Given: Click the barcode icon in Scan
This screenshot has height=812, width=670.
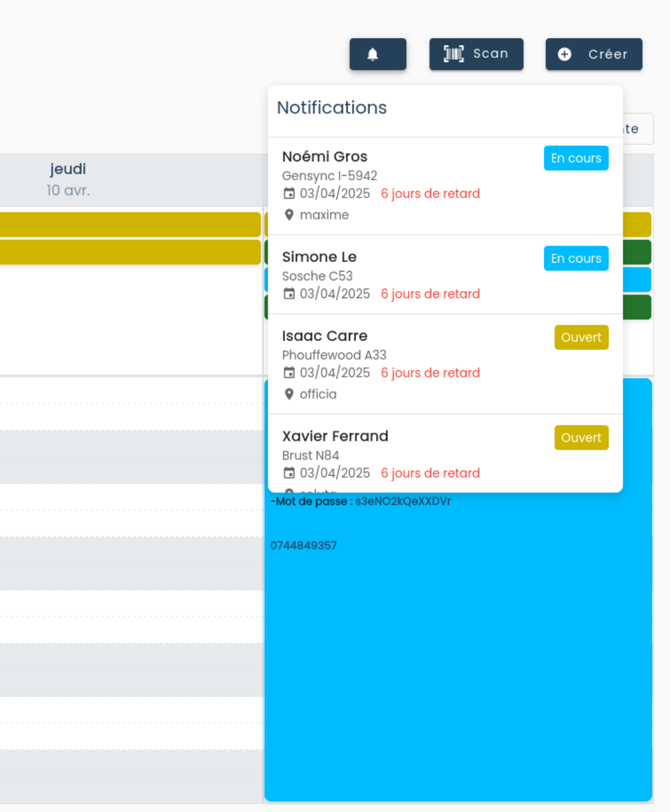Looking at the screenshot, I should click(454, 54).
